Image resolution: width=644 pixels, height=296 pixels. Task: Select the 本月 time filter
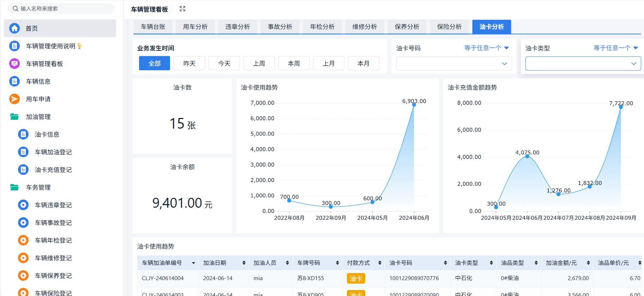363,63
